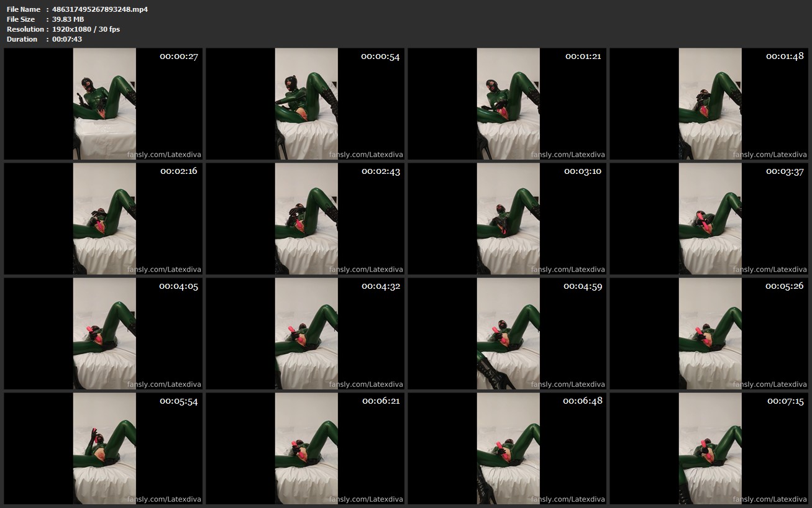Click the thumbnail stamped 00:04:05

point(103,333)
